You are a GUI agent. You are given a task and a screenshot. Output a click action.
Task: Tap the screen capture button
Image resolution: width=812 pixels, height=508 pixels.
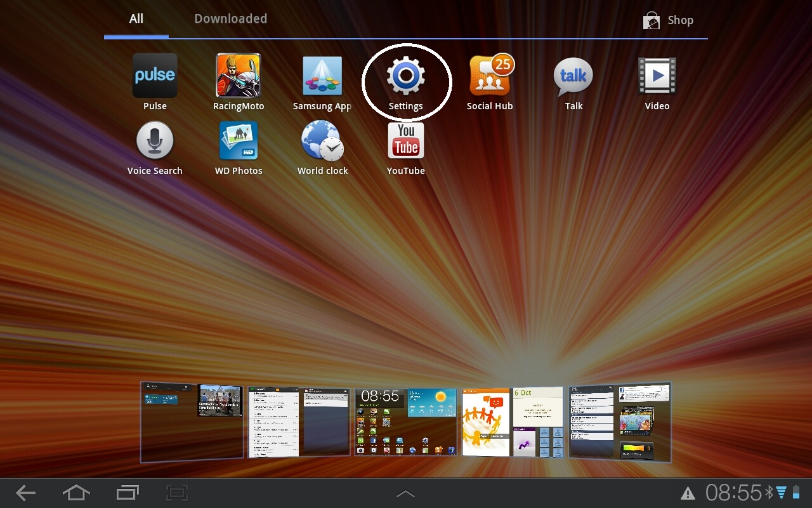coord(178,493)
